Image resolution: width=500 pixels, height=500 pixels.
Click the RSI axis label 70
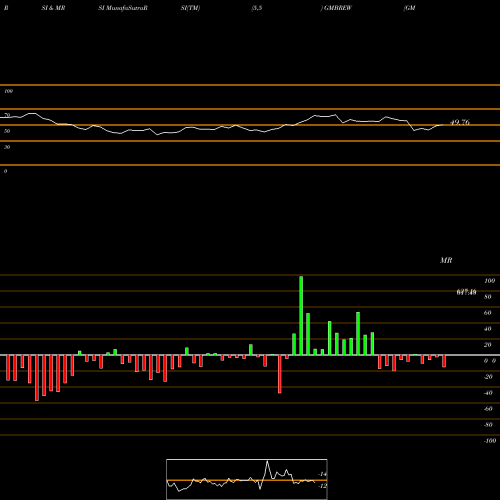7,115
